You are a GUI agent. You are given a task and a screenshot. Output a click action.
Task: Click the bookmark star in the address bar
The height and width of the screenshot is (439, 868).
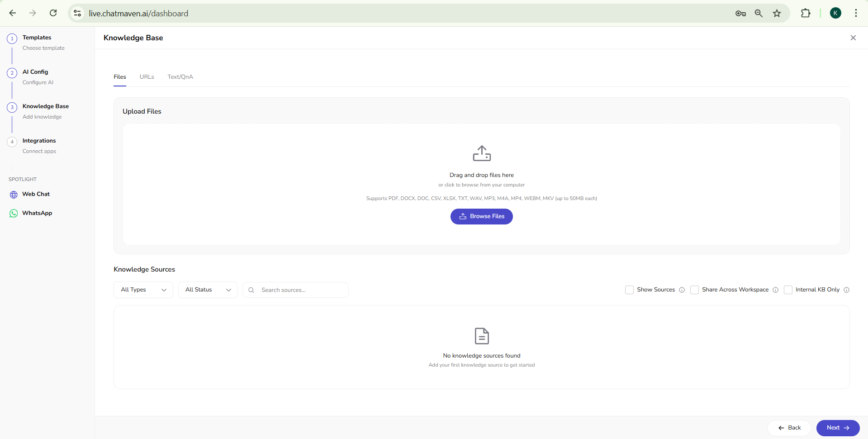(777, 13)
